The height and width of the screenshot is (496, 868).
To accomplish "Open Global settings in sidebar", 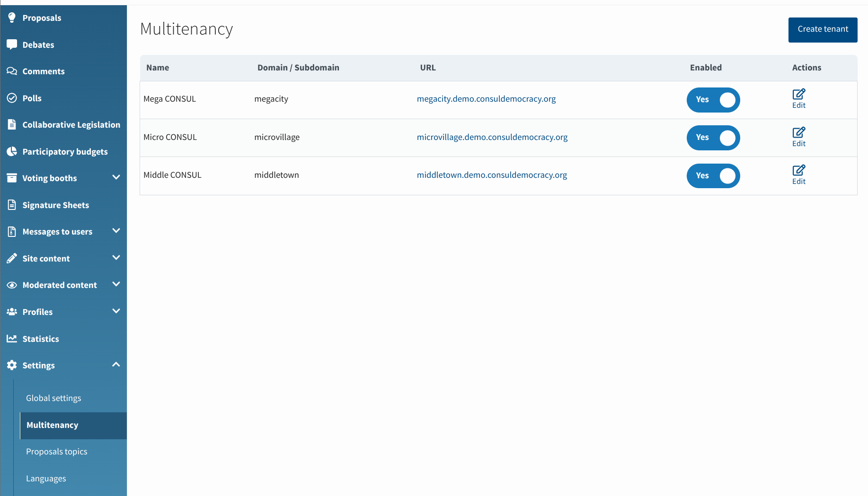I will tap(53, 398).
